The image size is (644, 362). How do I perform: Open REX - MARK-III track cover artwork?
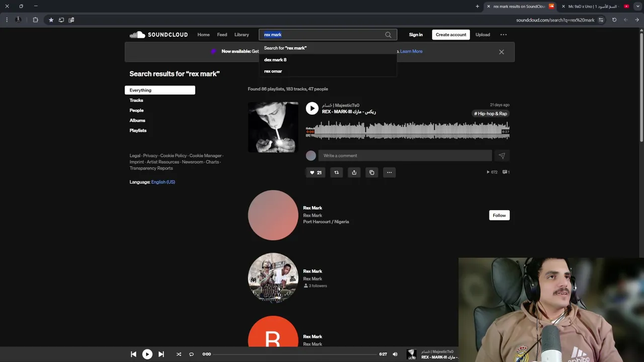click(273, 127)
